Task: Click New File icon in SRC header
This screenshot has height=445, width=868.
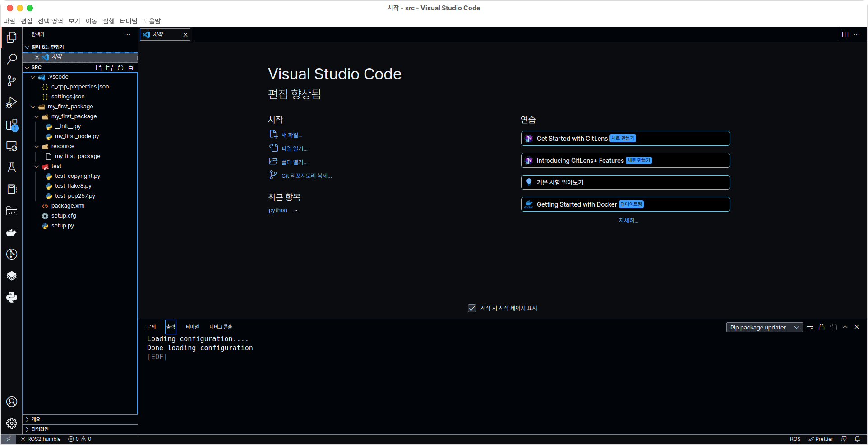Action: [99, 68]
